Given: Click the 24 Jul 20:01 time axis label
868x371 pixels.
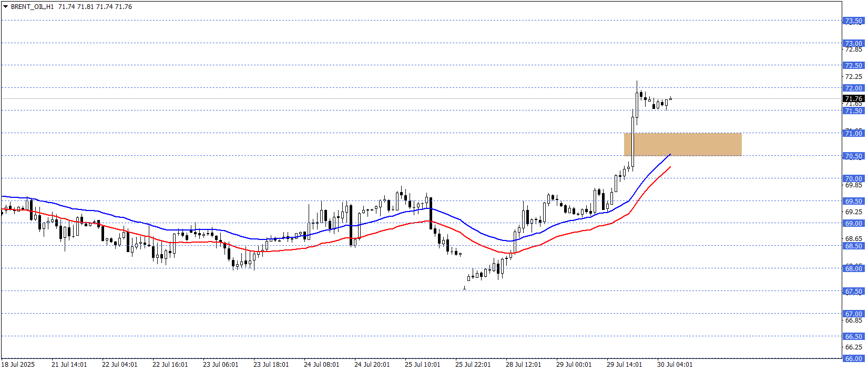Looking at the screenshot, I should (372, 364).
